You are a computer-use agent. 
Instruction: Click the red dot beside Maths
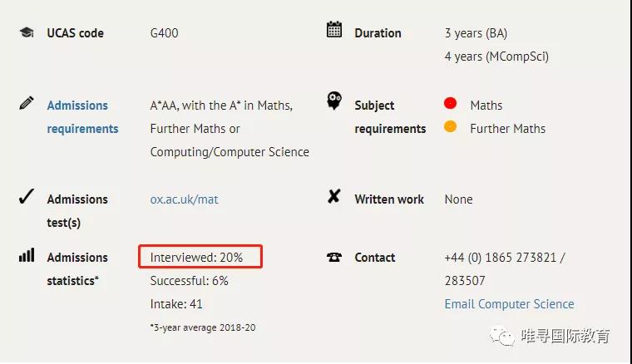click(x=450, y=103)
